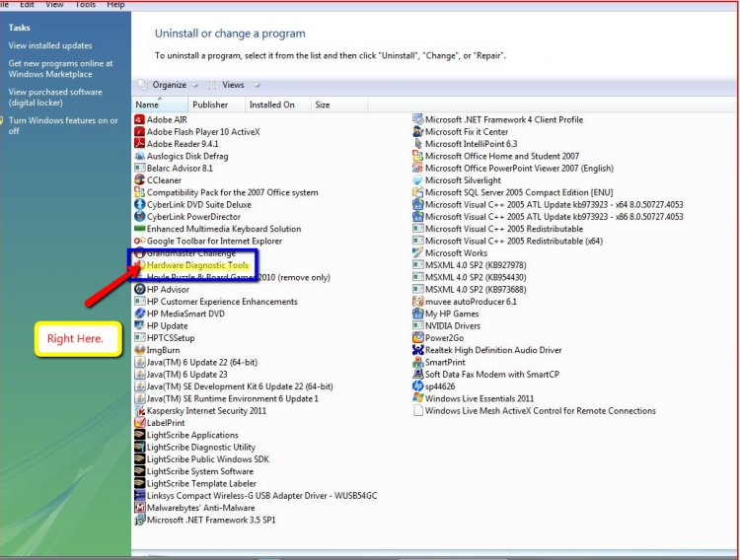
Task: Open the Edit menu
Action: (27, 4)
